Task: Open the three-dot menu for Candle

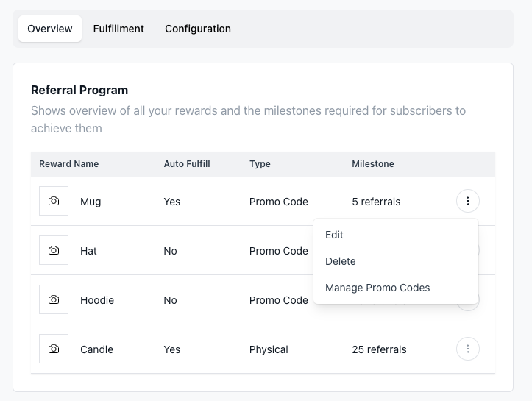Action: point(468,349)
